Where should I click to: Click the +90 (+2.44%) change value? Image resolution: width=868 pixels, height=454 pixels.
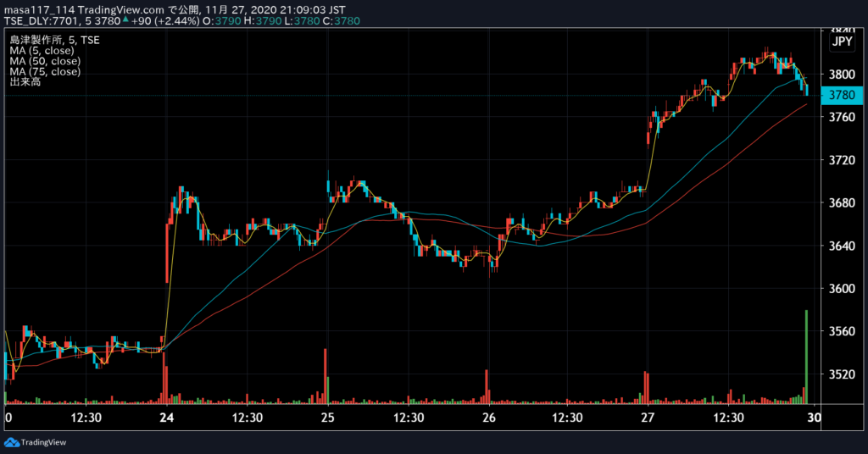pyautogui.click(x=165, y=21)
